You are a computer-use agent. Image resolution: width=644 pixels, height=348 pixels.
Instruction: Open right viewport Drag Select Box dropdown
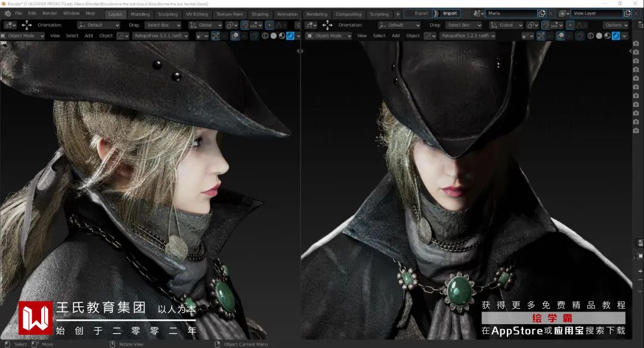pos(463,25)
